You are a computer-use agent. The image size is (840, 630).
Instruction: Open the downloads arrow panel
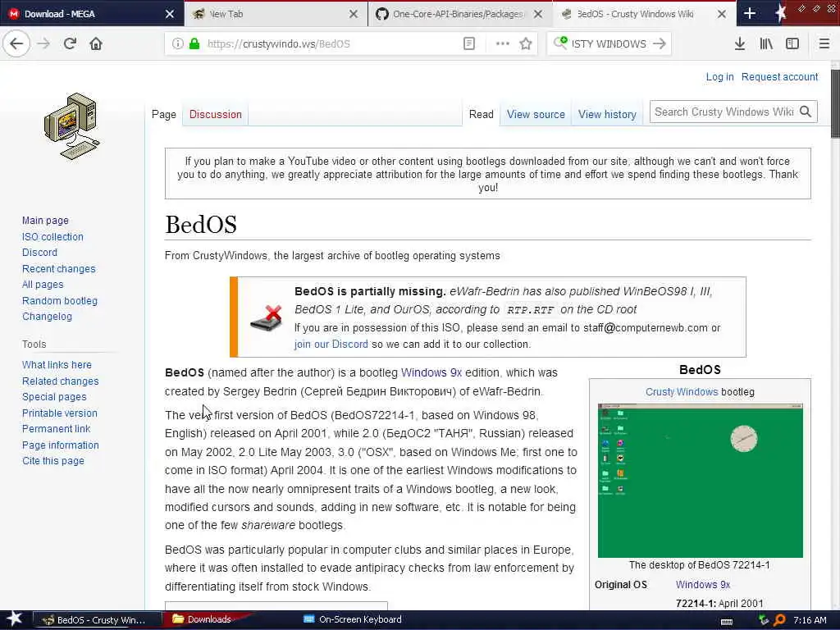click(x=740, y=43)
